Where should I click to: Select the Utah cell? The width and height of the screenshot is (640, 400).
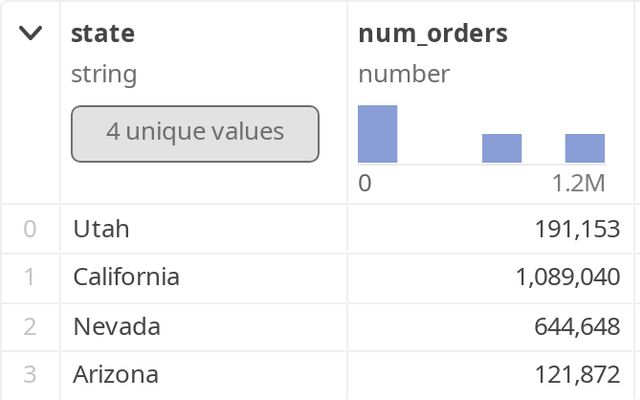[102, 229]
